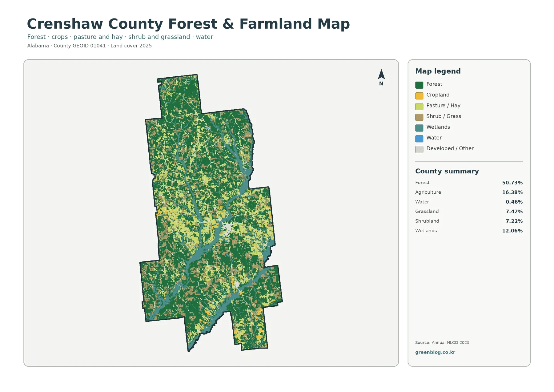
Task: Click the 'Alabama · County GEOID 01041' line
Action: [89, 46]
